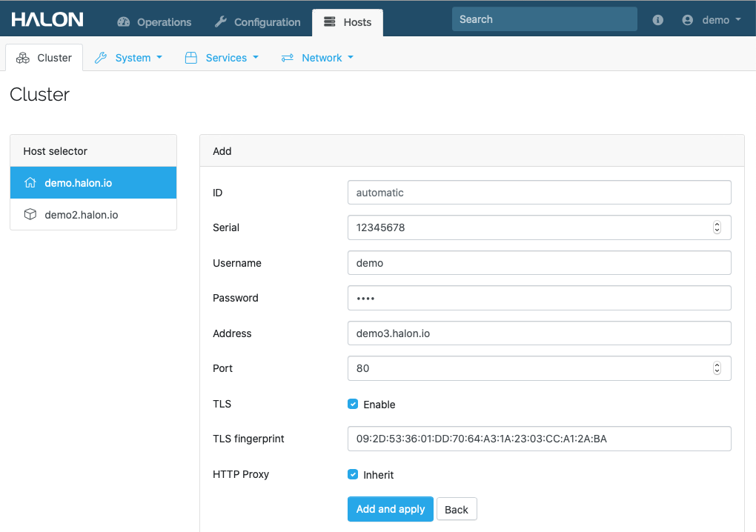This screenshot has width=756, height=532.
Task: Toggle the HTTP Proxy Inherit checkbox
Action: coord(353,474)
